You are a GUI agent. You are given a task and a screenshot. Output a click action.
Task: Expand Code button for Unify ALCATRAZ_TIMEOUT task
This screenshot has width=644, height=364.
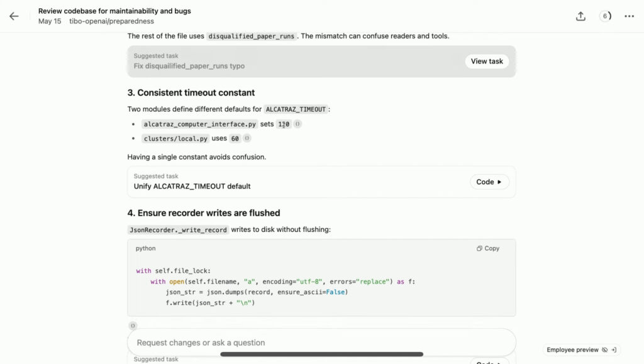489,182
